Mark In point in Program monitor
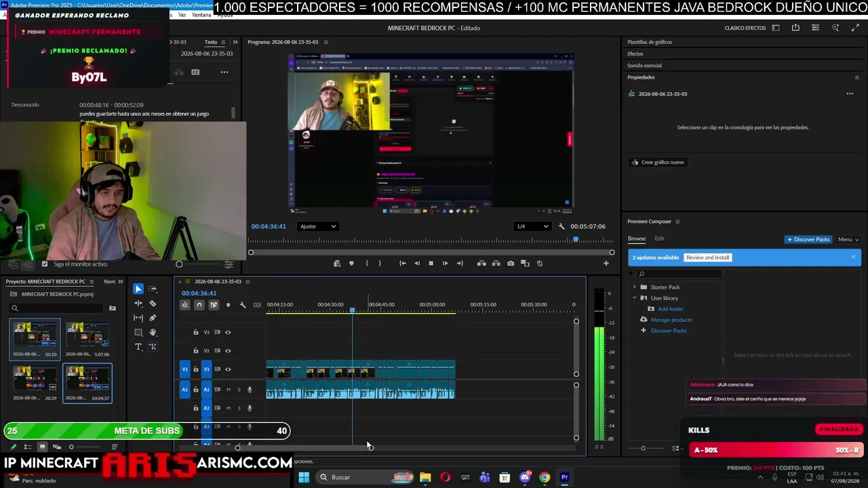 click(366, 264)
